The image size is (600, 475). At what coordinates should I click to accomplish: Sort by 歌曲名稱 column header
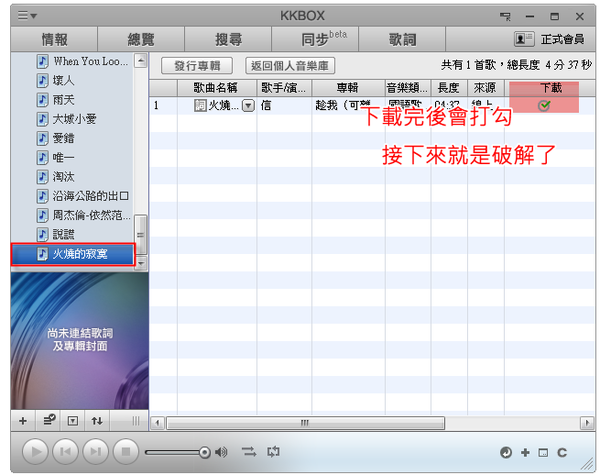216,88
